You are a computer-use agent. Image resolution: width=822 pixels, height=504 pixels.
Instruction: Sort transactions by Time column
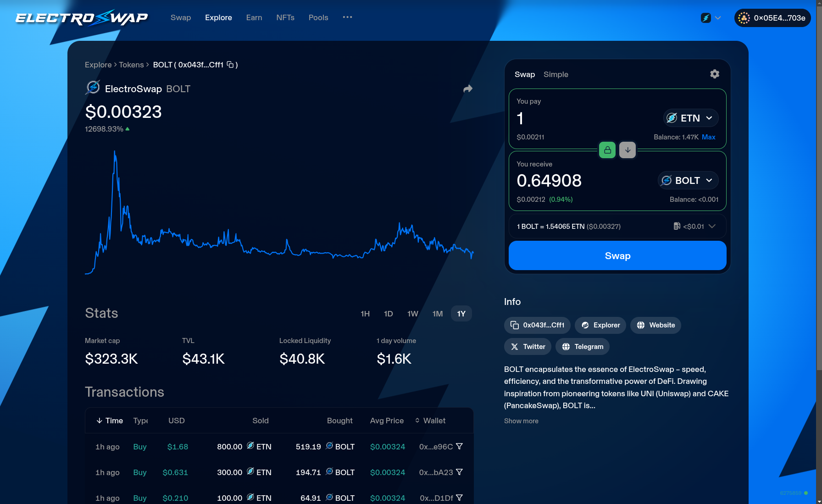pyautogui.click(x=110, y=421)
